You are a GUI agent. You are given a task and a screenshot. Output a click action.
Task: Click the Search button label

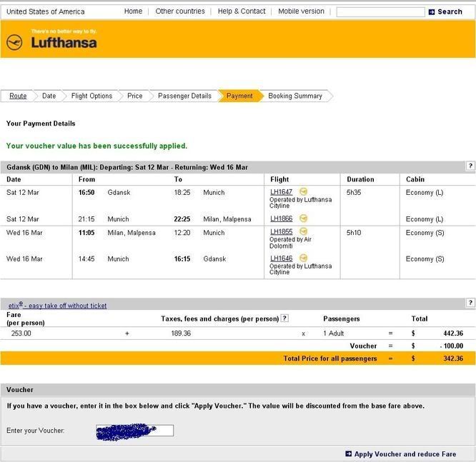point(450,12)
